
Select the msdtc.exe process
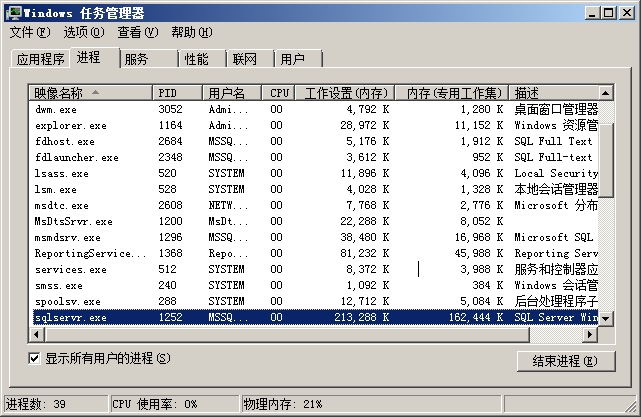(x=315, y=205)
